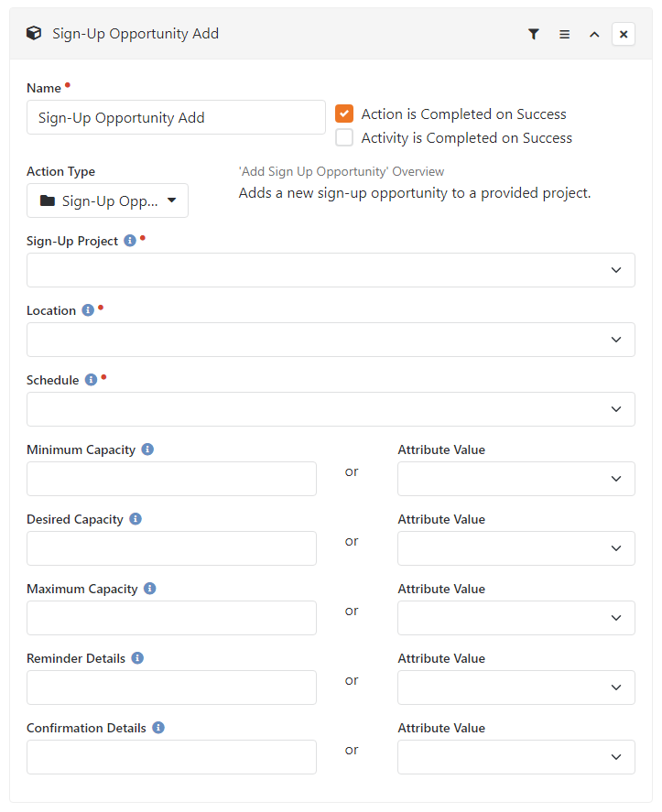662x812 pixels.
Task: Open the Action Type dropdown
Action: 107,200
